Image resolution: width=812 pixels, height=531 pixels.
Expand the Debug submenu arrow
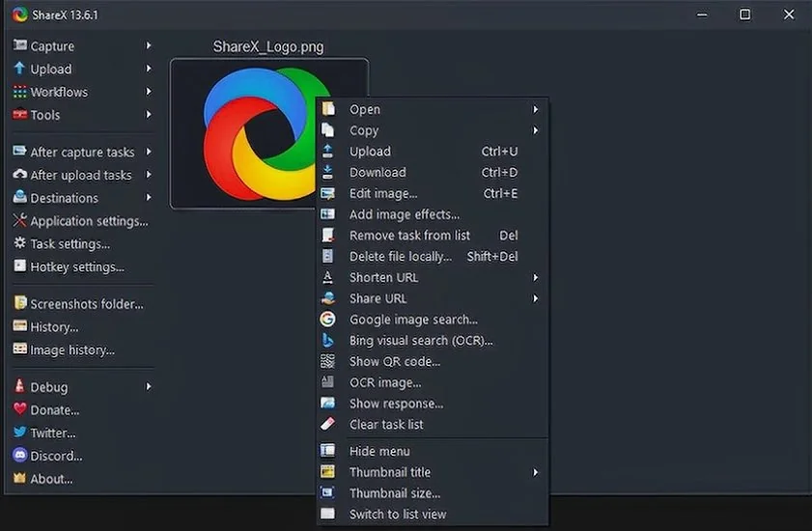[x=149, y=386]
